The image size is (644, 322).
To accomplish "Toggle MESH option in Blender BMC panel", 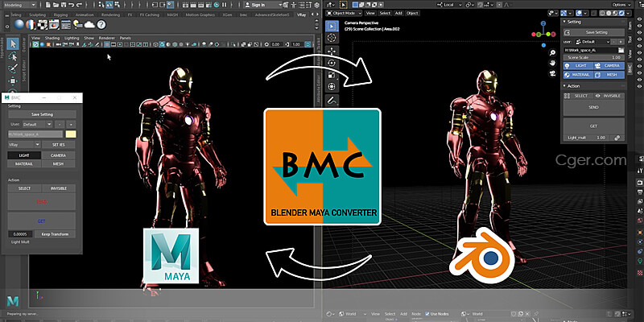I will click(609, 75).
